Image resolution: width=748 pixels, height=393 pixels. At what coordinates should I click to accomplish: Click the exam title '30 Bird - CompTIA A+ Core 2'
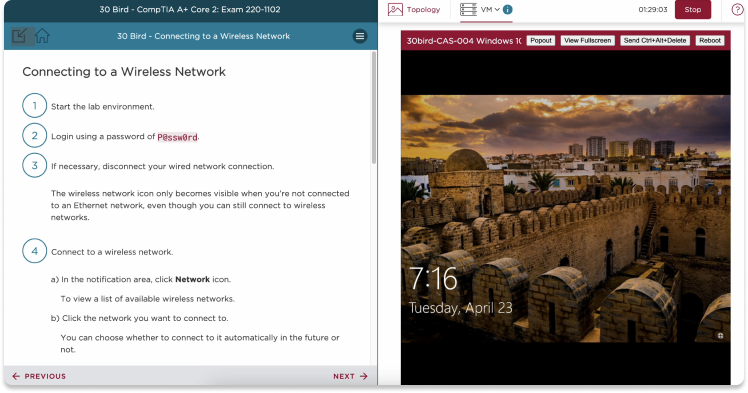tap(190, 9)
